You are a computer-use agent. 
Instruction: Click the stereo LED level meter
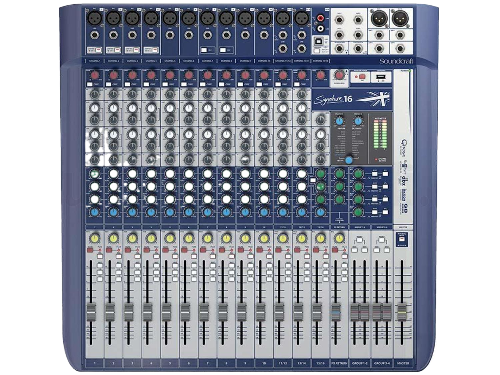pyautogui.click(x=380, y=134)
